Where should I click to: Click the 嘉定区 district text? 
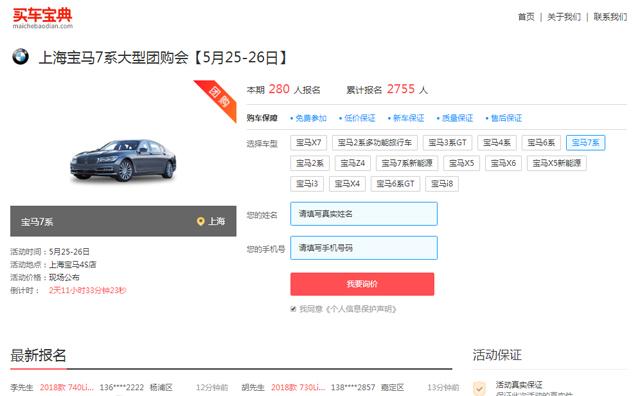(x=392, y=387)
